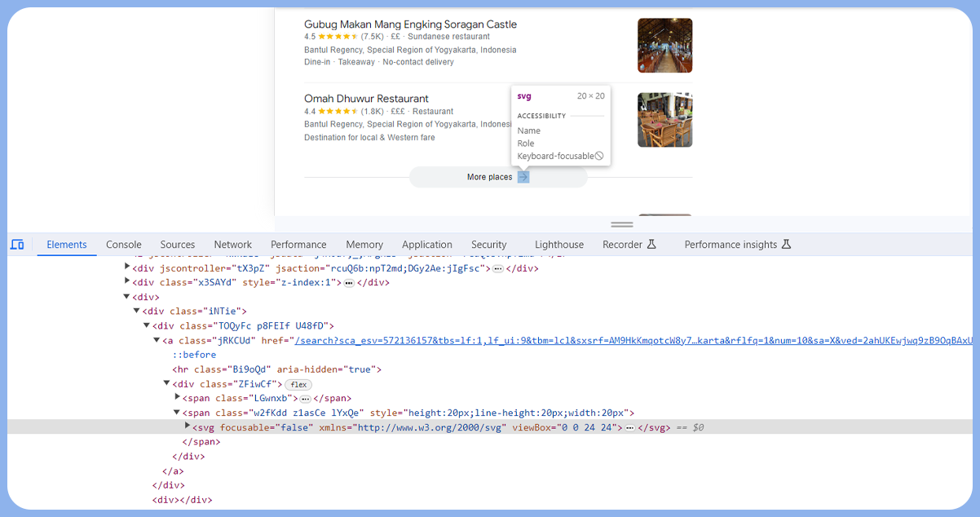Collapse the a.jRKCUd anchor tree node
Viewport: 980px width, 517px height.
click(156, 340)
